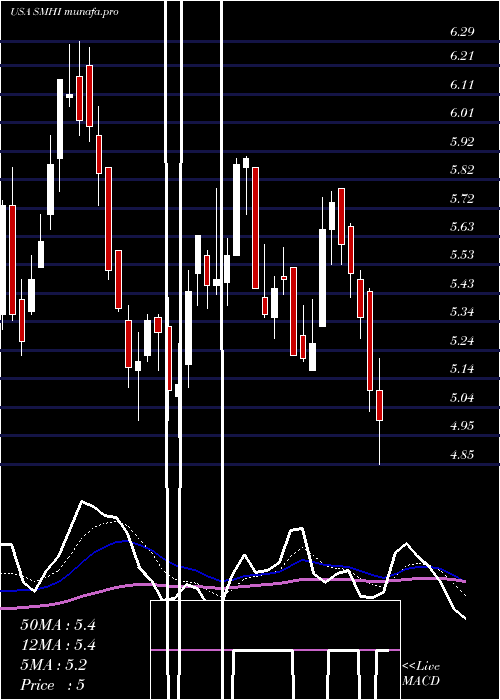Screen dimensions: 500x700
Task: Click the 5MA : 5.2 readout
Action: [x=54, y=665]
